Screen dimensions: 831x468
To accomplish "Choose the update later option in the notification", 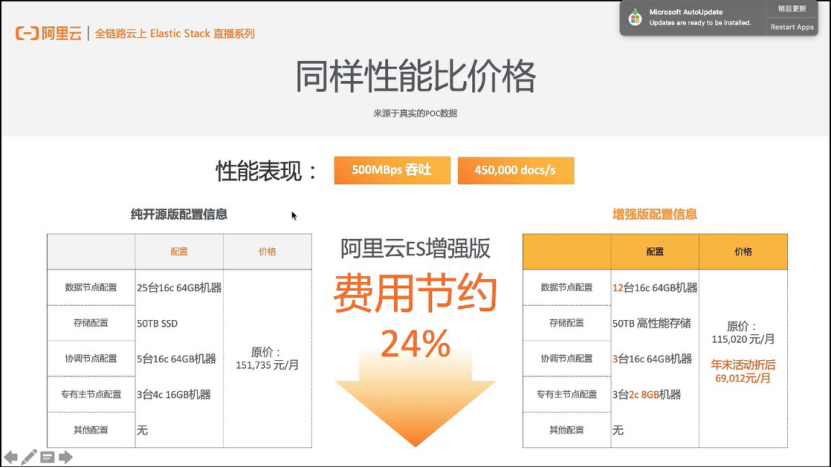I will (792, 8).
